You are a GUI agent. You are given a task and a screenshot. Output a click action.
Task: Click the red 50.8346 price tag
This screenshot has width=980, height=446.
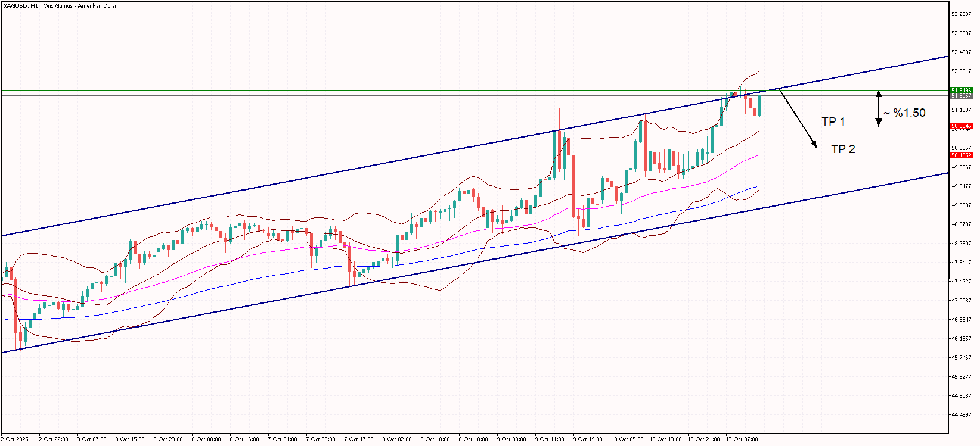click(961, 126)
